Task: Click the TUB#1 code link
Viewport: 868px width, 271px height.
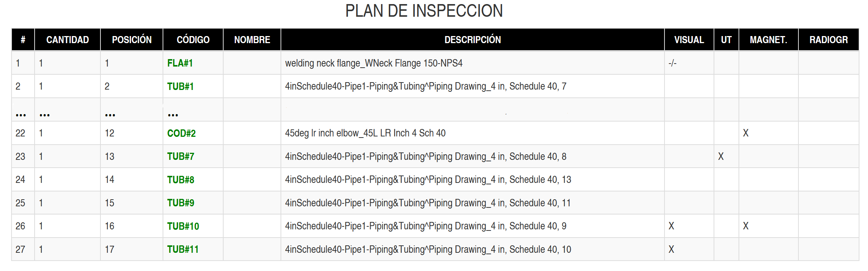Action: [180, 87]
